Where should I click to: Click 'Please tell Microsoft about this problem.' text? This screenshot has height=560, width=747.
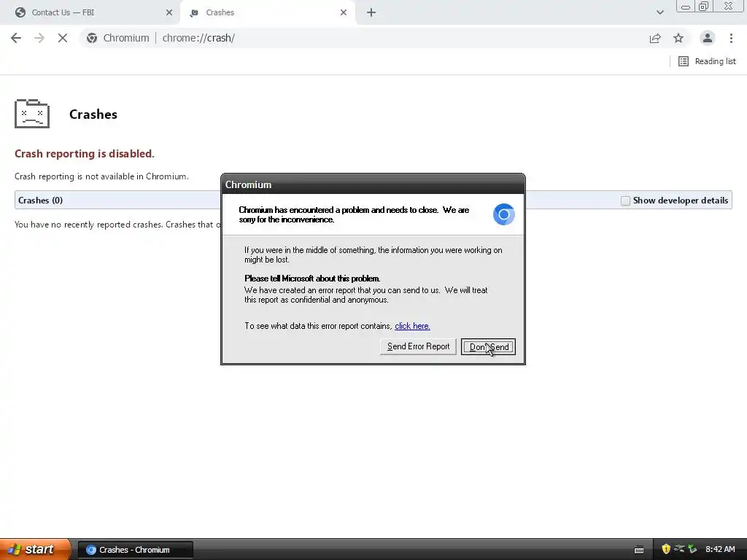[x=312, y=279]
